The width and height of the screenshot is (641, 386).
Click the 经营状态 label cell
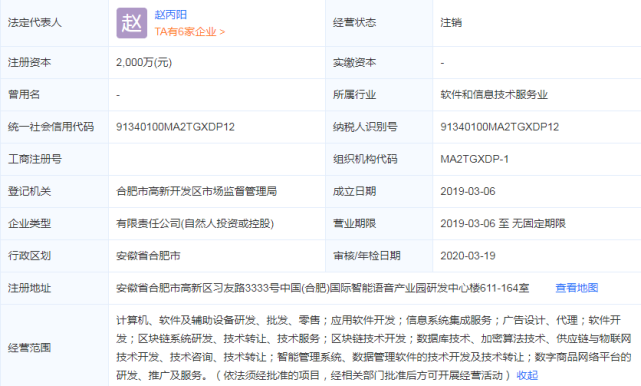(x=379, y=23)
